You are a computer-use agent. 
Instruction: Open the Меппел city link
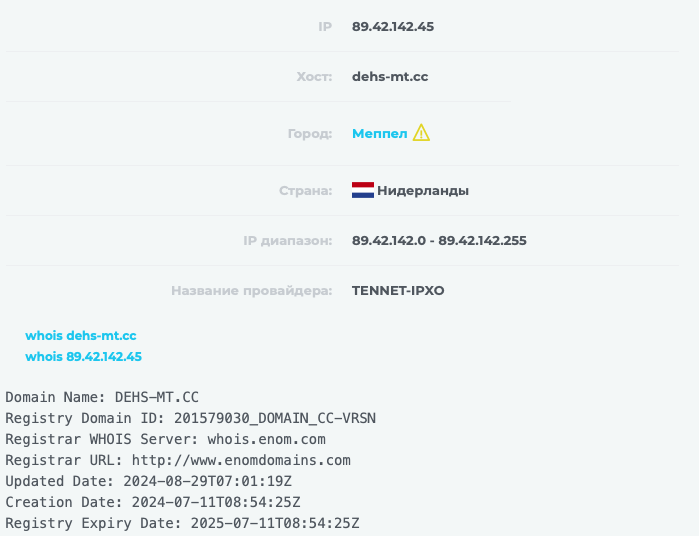[380, 133]
